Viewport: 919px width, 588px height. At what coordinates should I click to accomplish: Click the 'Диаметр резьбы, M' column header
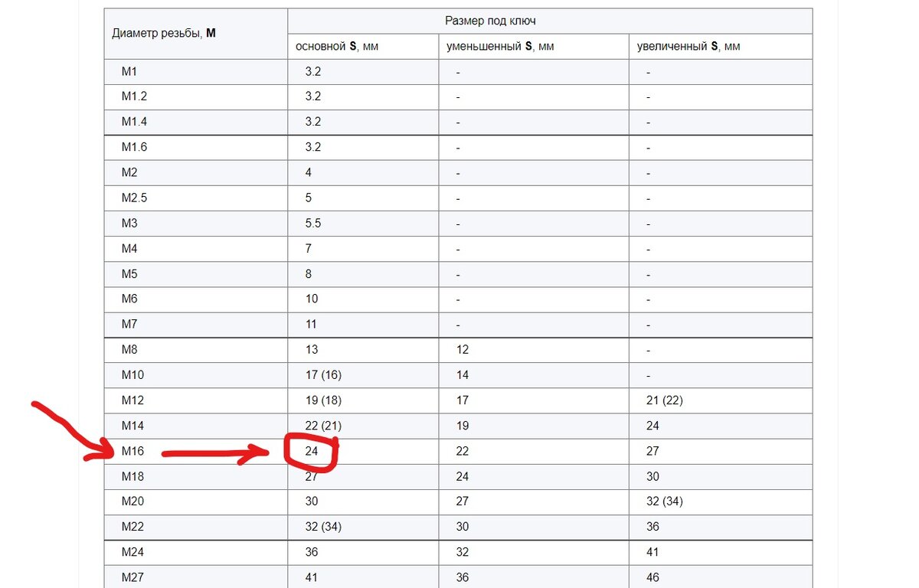164,33
